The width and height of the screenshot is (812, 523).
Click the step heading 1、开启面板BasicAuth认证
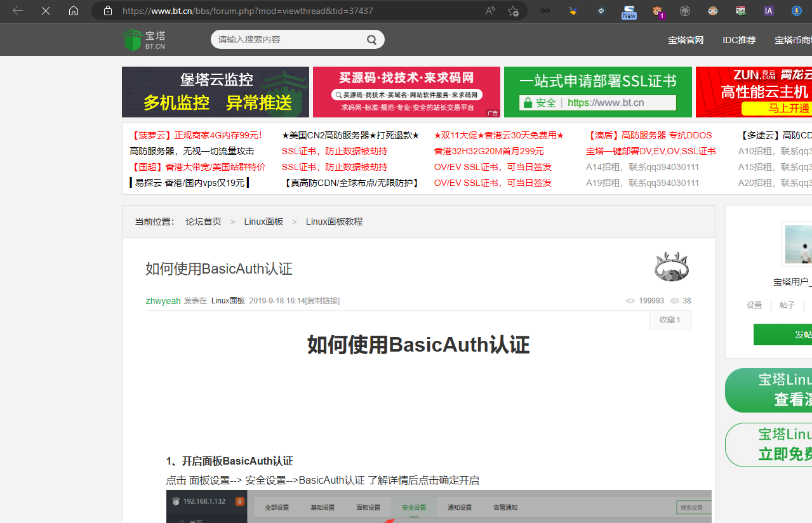[229, 461]
